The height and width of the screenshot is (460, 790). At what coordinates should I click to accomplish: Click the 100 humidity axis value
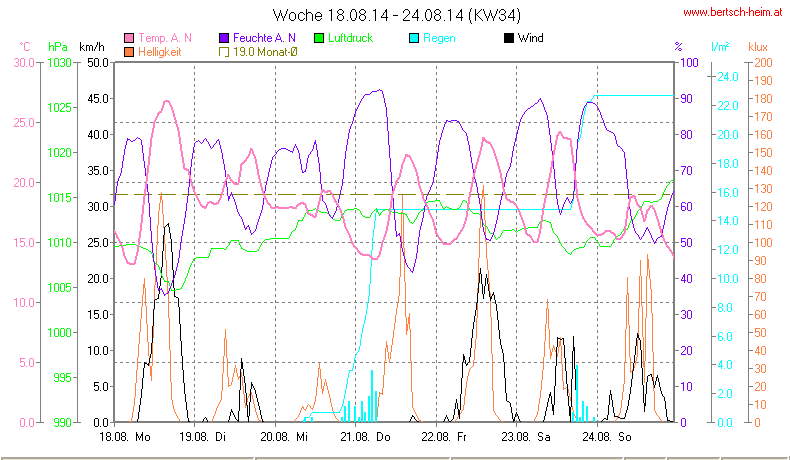(x=689, y=62)
